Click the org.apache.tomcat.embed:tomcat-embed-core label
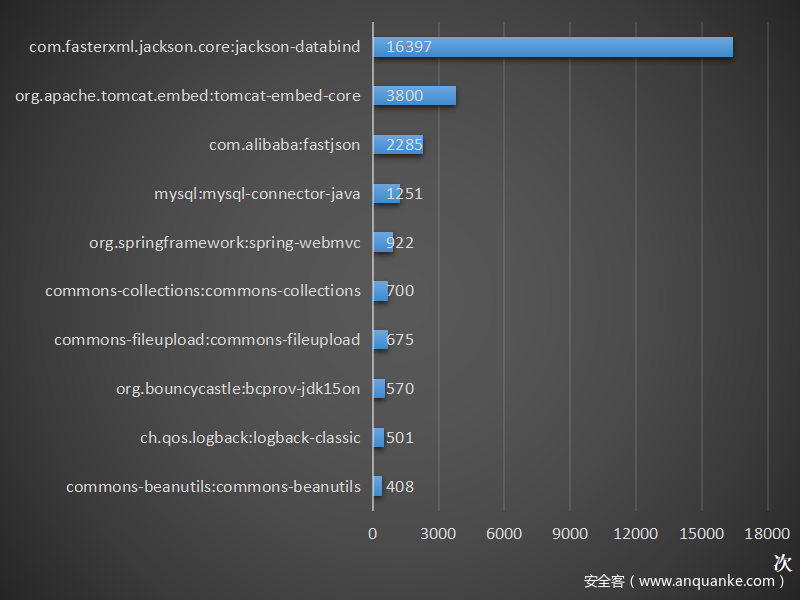The image size is (800, 600). pyautogui.click(x=188, y=96)
